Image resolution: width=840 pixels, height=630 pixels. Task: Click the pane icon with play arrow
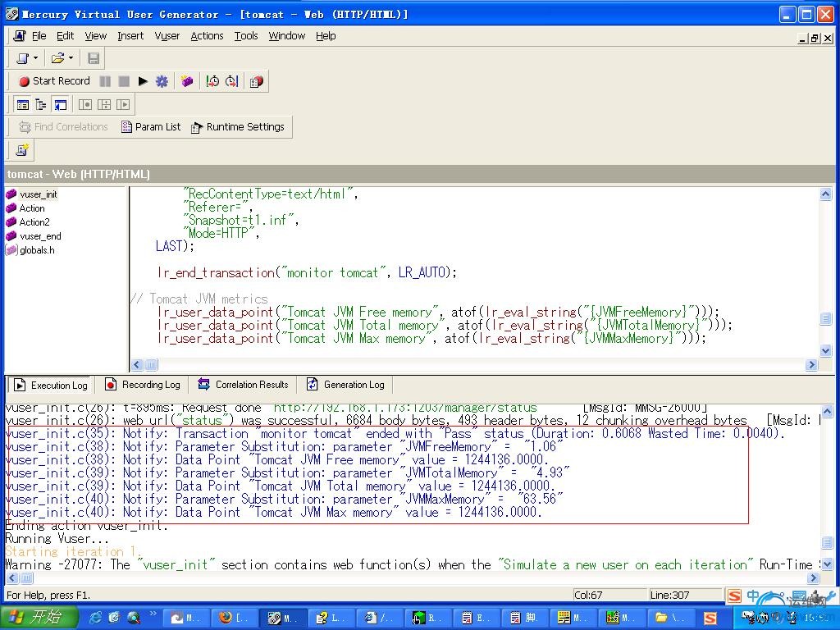123,104
